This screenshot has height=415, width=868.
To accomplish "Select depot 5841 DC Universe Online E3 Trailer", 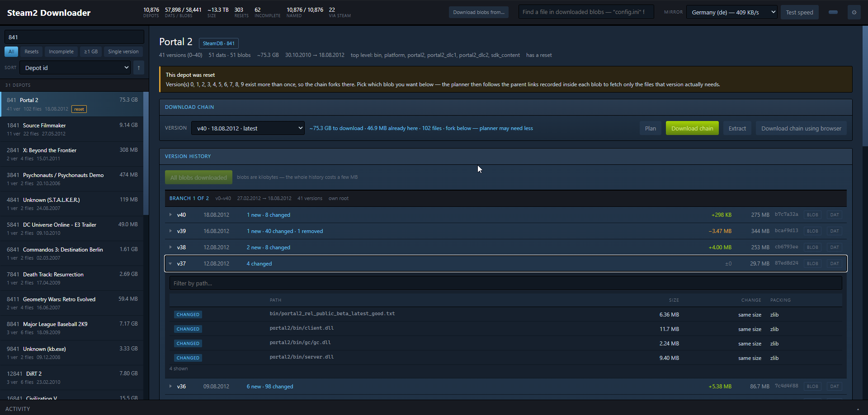I will point(72,228).
